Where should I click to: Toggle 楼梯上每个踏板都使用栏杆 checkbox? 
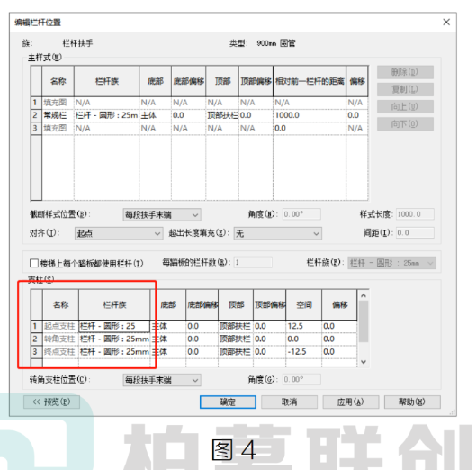(34, 263)
